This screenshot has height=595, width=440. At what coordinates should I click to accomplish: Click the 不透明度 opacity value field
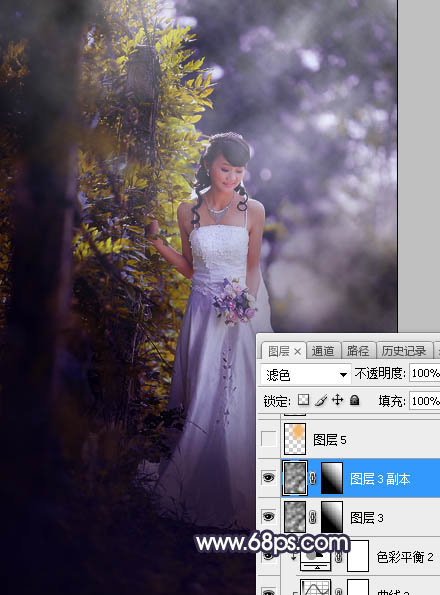click(425, 373)
